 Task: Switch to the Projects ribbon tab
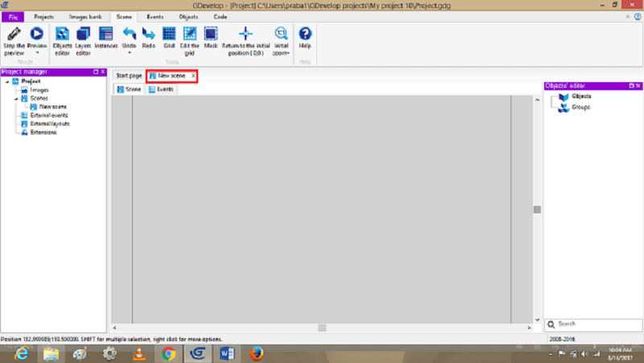tap(43, 17)
